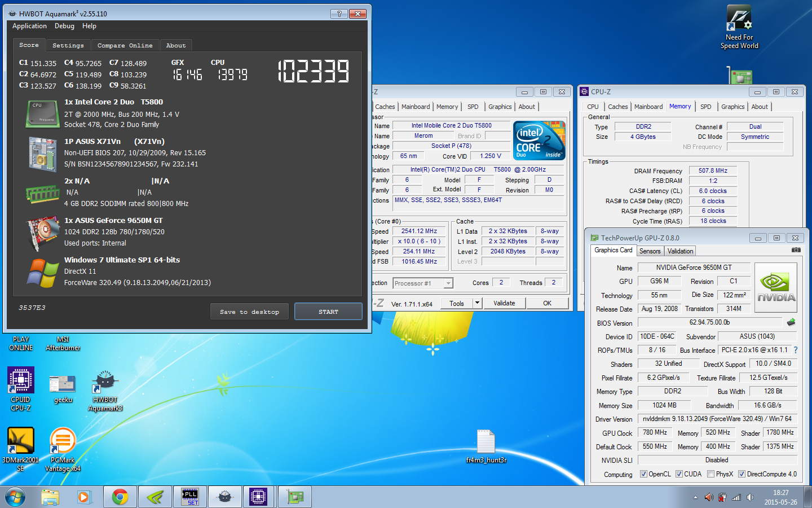Switch to Compare Online tab

[125, 45]
